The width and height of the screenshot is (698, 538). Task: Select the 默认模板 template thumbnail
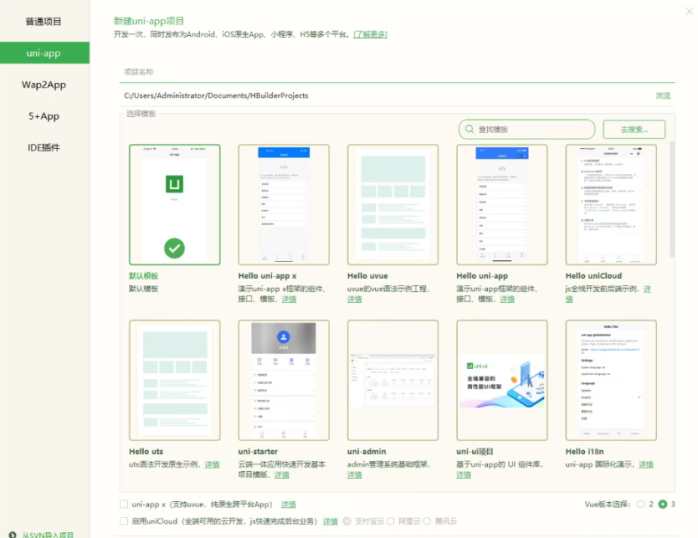[174, 205]
